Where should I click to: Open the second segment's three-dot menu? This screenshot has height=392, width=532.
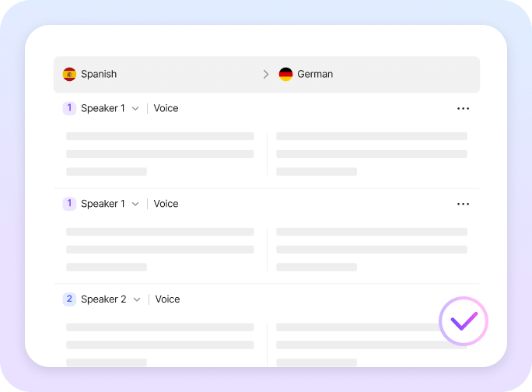[x=464, y=204]
